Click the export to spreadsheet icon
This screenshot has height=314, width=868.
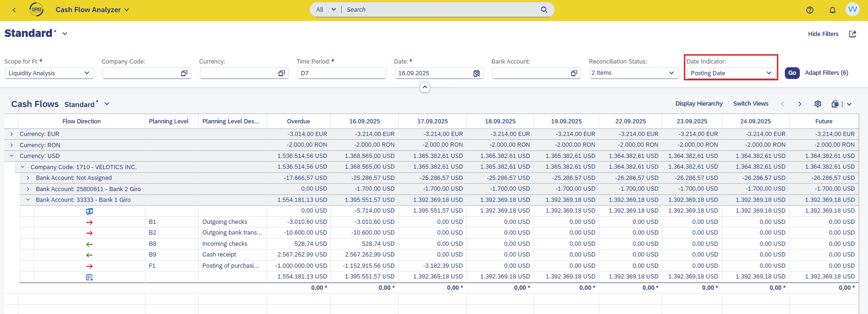pyautogui.click(x=835, y=104)
